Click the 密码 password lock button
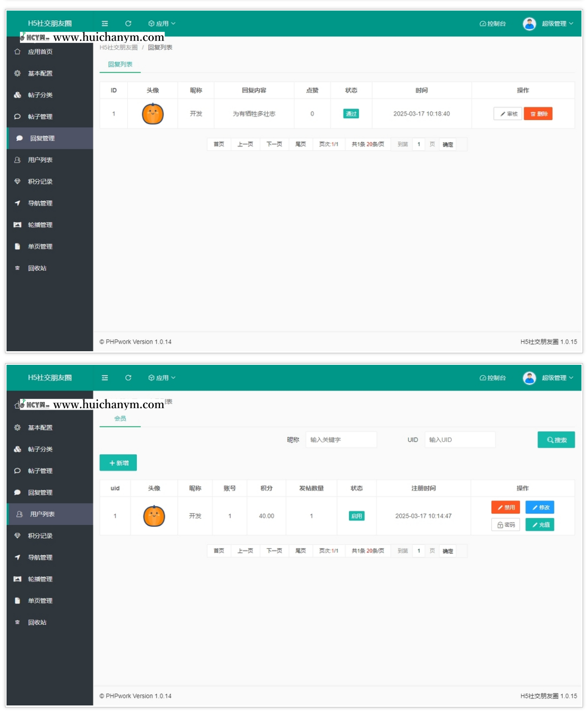The height and width of the screenshot is (714, 588). pos(506,525)
